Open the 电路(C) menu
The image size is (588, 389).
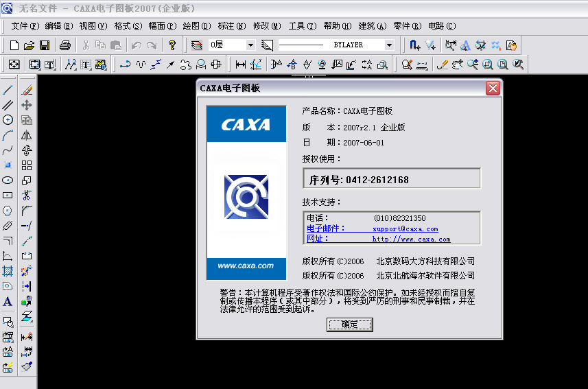coord(442,26)
